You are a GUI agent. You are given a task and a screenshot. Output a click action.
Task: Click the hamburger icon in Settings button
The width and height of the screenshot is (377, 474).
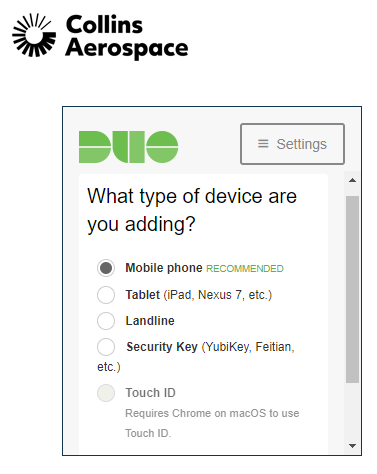pos(263,144)
